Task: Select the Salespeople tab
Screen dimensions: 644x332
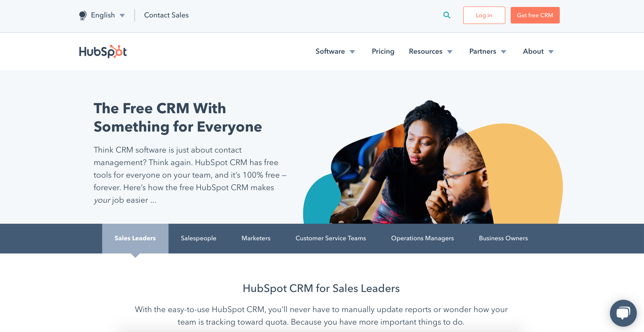Action: point(198,238)
